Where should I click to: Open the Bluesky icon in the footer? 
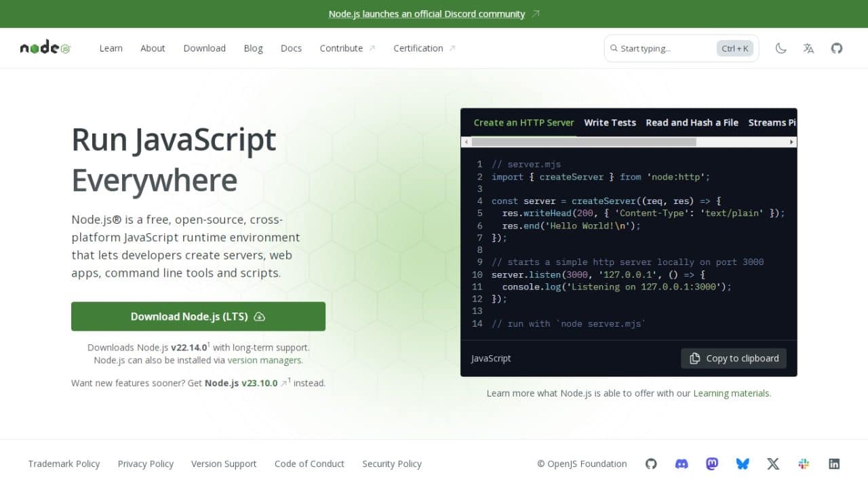743,464
